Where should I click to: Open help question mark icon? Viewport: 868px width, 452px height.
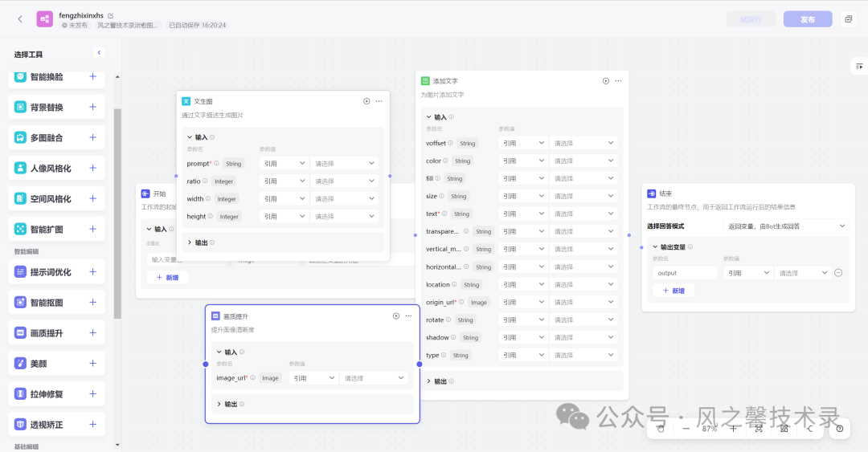[840, 429]
